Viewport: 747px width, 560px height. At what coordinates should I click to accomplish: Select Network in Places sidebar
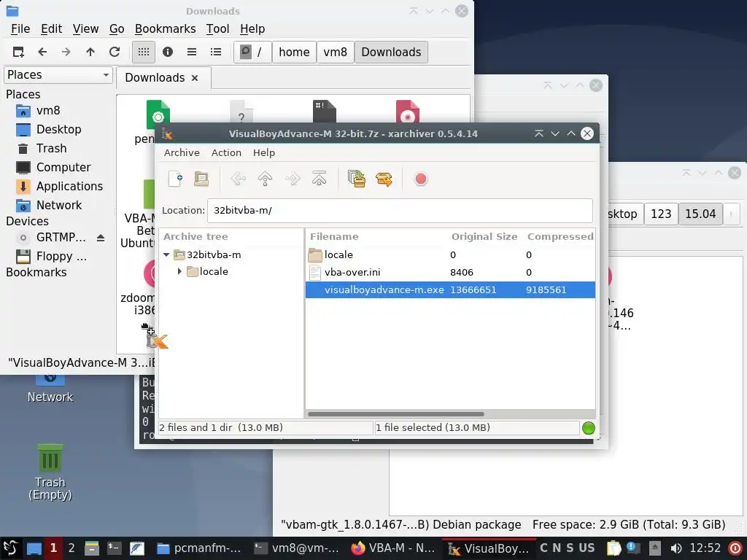59,205
